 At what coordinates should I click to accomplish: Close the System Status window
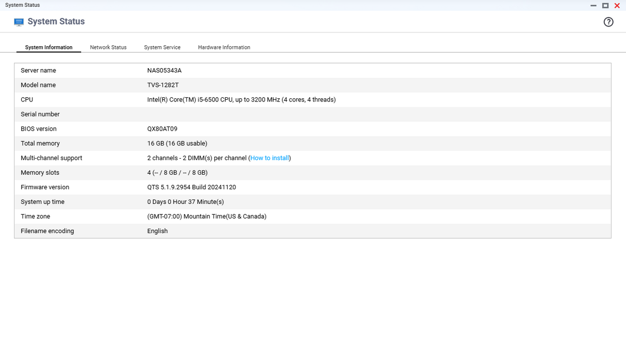(617, 6)
